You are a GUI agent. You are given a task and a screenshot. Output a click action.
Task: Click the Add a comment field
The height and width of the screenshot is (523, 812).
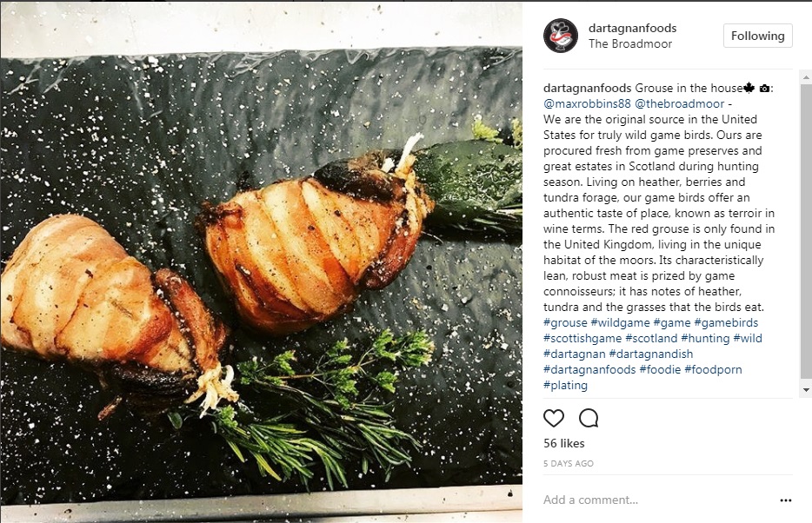pyautogui.click(x=657, y=500)
